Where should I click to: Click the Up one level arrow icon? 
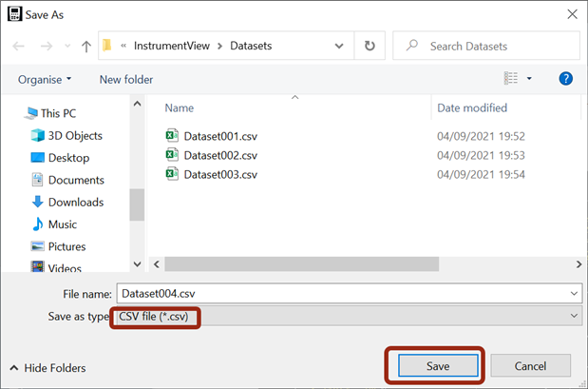coord(86,46)
